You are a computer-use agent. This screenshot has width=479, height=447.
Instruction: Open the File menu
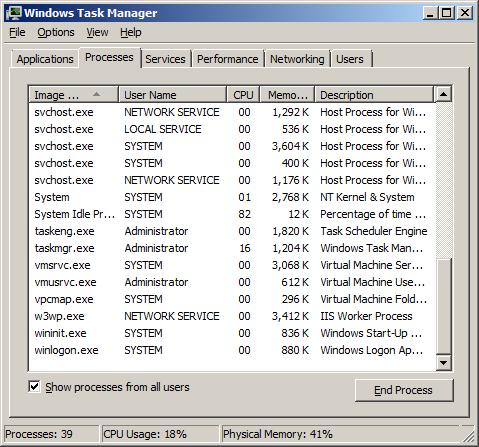pyautogui.click(x=17, y=32)
